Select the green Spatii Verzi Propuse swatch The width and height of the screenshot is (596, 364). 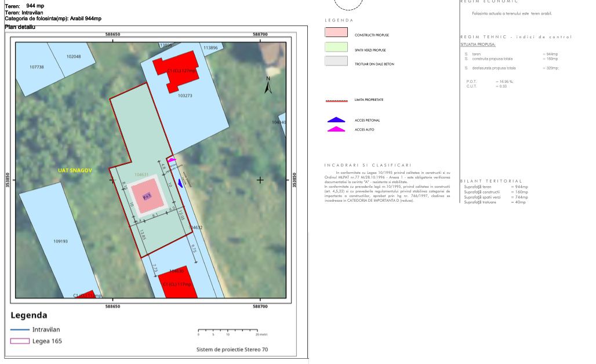[336, 47]
